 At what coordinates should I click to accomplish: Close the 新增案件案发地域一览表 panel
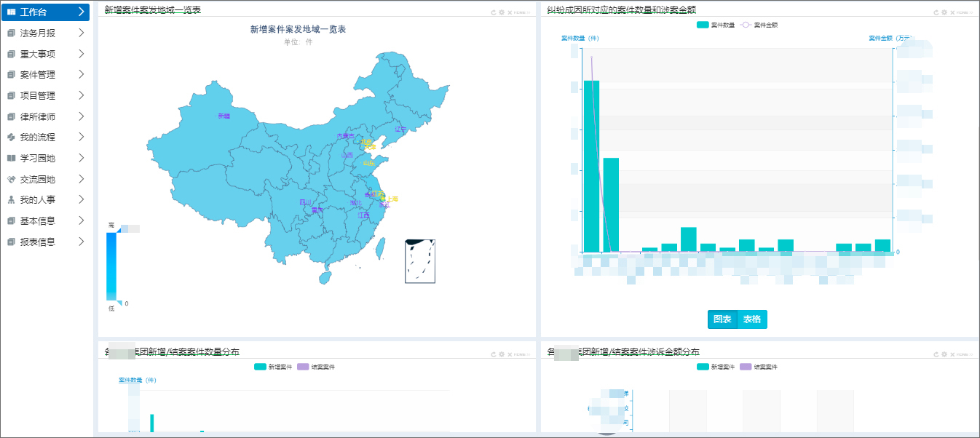[510, 12]
